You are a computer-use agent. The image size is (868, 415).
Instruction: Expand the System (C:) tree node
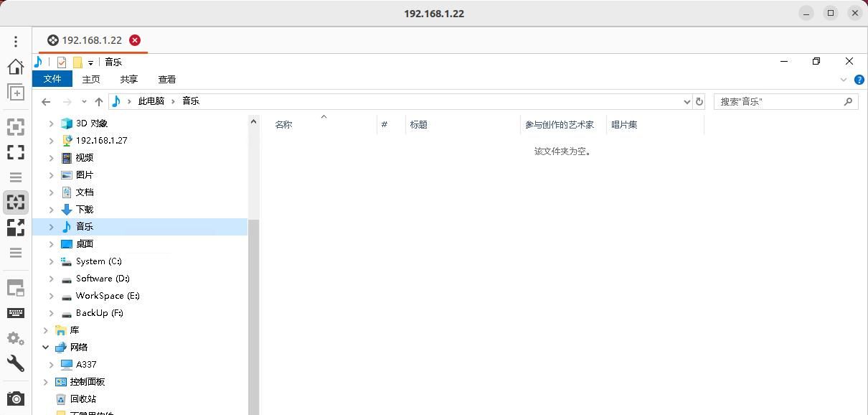pyautogui.click(x=51, y=261)
